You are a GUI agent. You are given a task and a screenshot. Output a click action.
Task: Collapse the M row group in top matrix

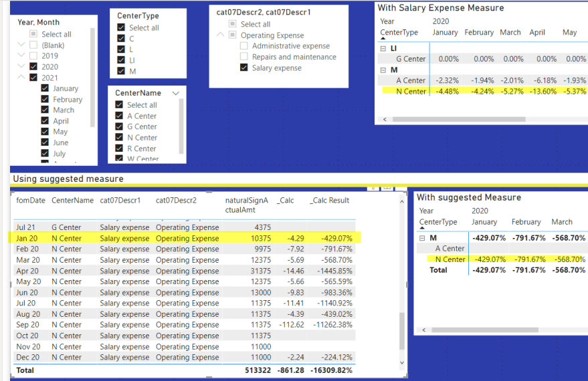click(x=383, y=70)
